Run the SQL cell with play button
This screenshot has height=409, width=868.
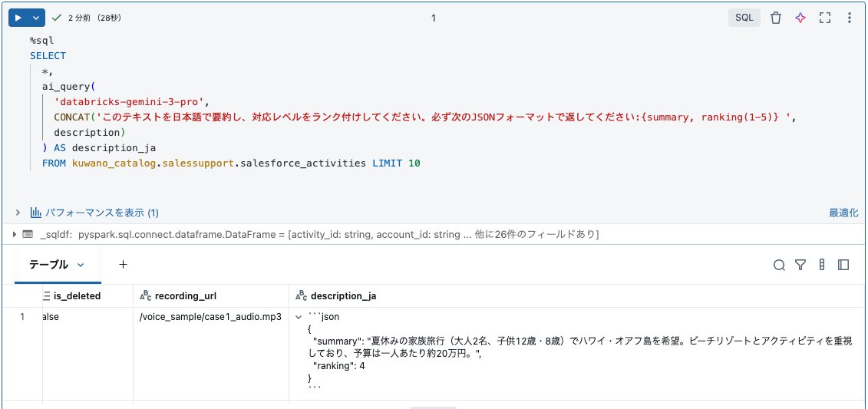pyautogui.click(x=18, y=18)
